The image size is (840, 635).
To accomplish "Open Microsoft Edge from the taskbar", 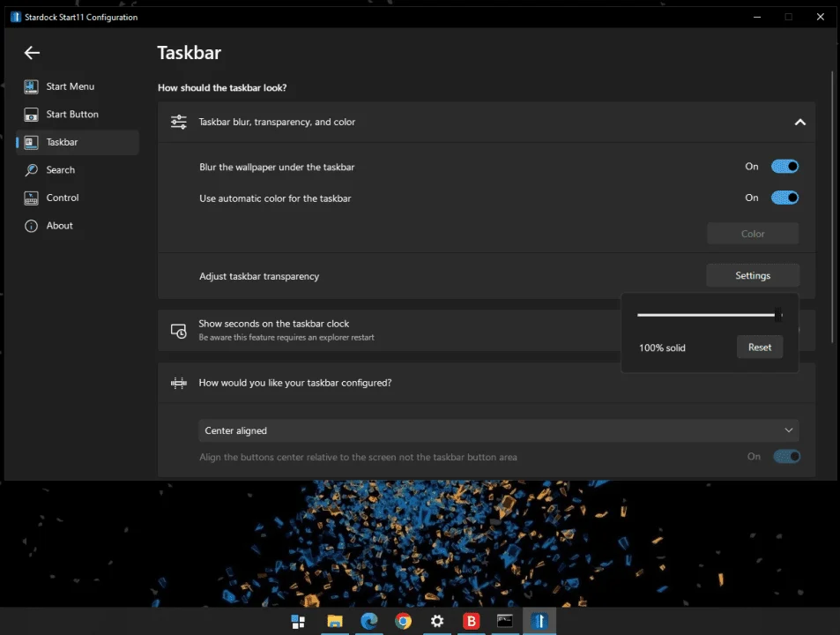I will (368, 621).
